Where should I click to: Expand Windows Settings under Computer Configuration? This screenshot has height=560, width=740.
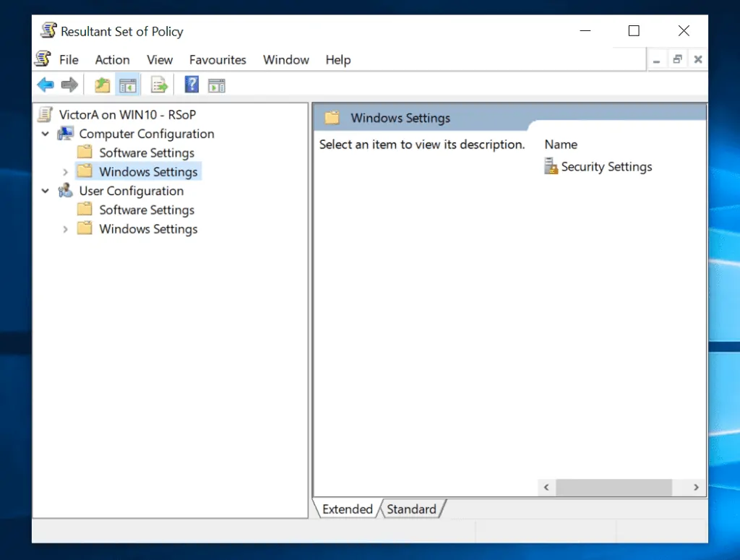click(x=65, y=172)
